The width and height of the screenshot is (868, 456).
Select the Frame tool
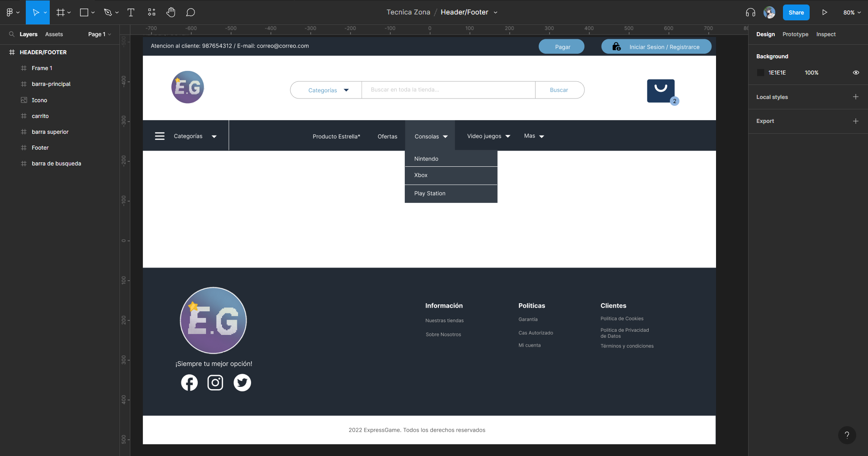coord(60,12)
